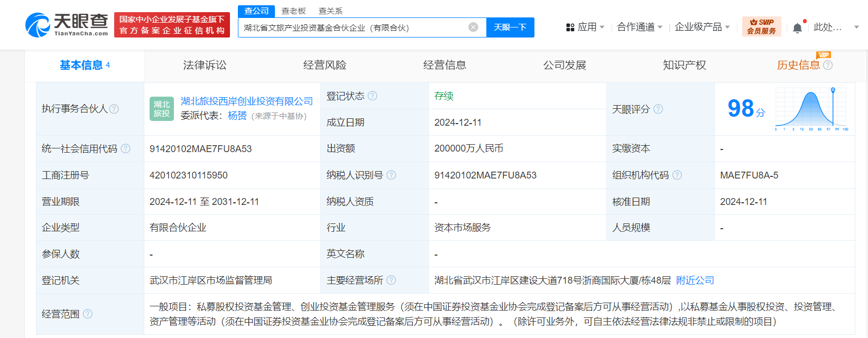Select capital amount 200000万人民币
This screenshot has width=868, height=338.
click(x=469, y=149)
